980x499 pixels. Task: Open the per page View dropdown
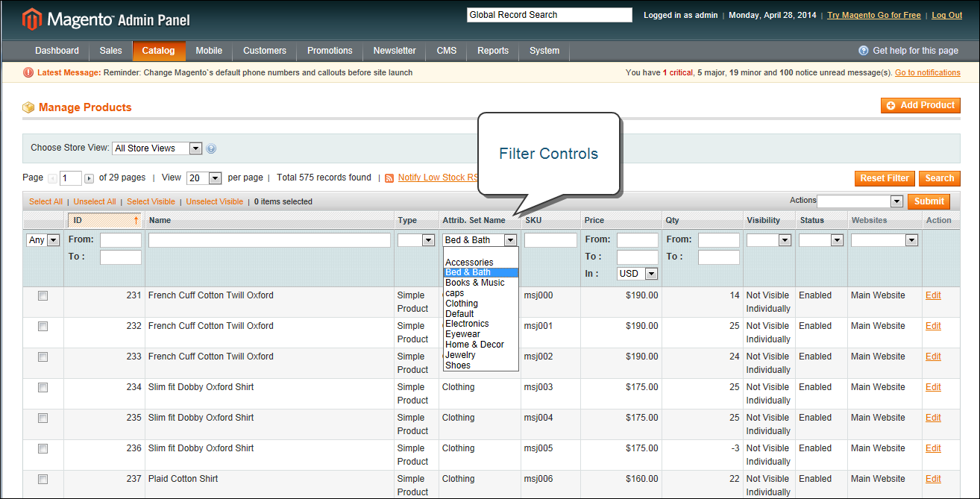pyautogui.click(x=204, y=178)
